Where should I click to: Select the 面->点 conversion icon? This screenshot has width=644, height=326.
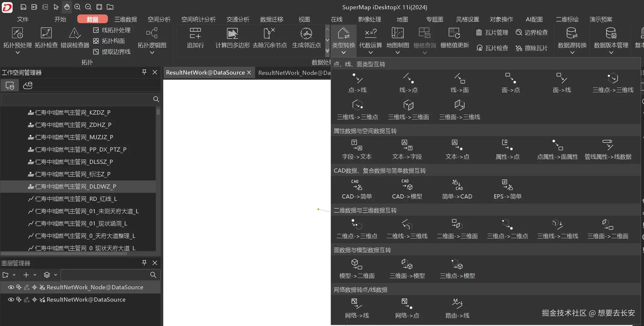(x=511, y=82)
